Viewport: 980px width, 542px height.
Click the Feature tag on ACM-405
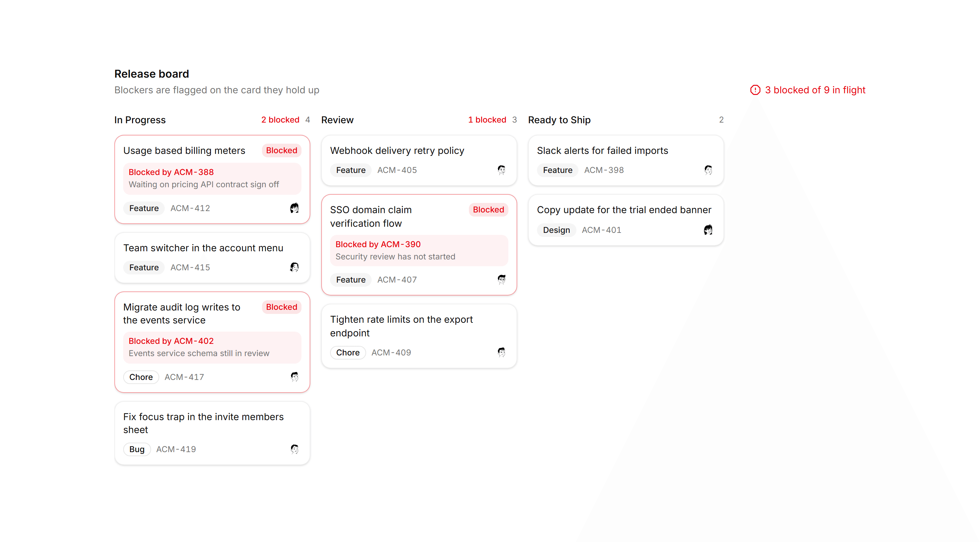coord(351,170)
